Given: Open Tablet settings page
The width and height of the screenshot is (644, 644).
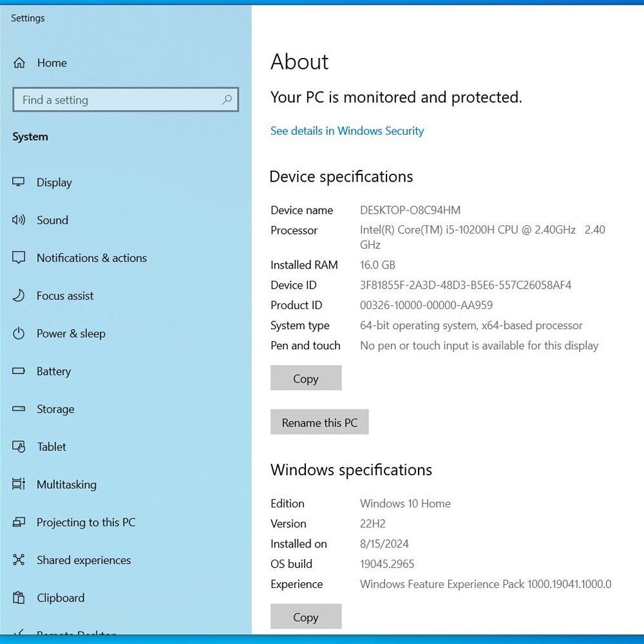Looking at the screenshot, I should click(52, 447).
